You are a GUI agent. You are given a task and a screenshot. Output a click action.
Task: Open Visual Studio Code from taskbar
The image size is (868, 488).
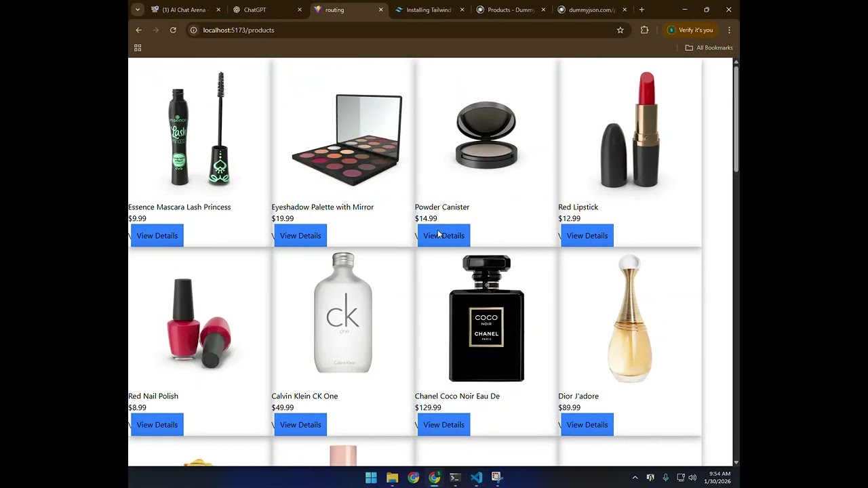coord(476,477)
